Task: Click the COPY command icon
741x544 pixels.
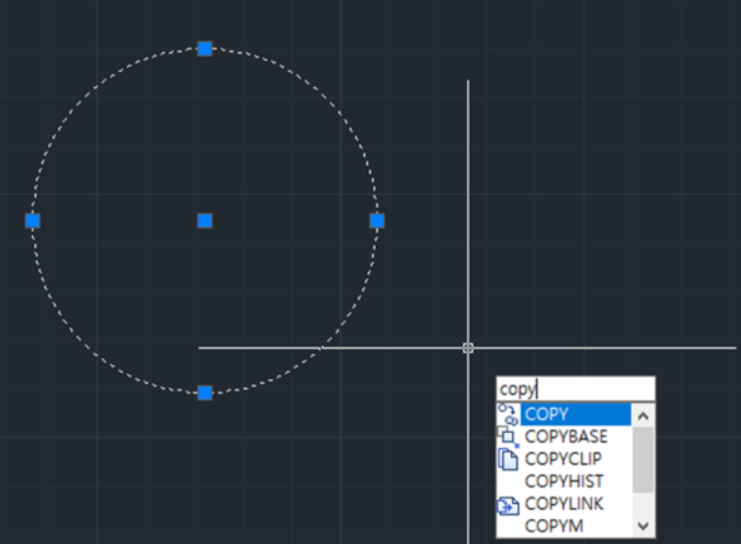Action: point(508,414)
